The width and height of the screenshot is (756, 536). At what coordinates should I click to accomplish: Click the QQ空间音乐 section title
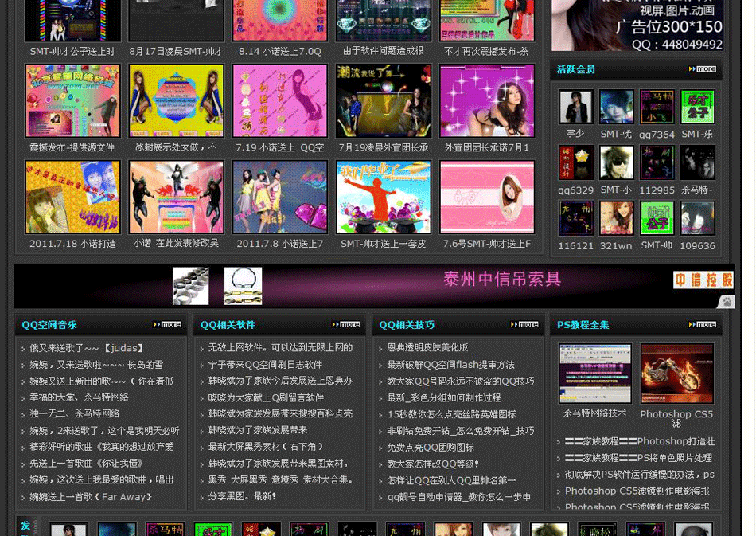[49, 325]
